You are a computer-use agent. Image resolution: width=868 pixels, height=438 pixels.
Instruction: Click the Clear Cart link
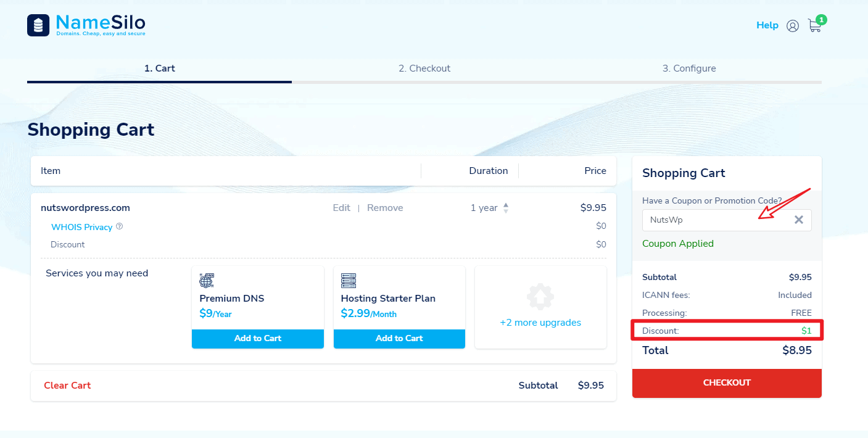pos(67,386)
